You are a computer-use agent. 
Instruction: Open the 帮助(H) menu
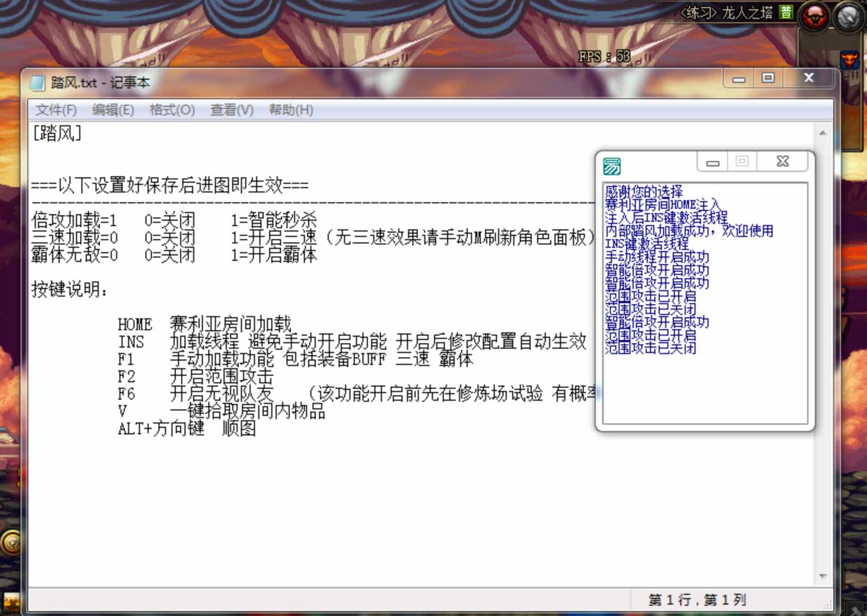click(291, 110)
